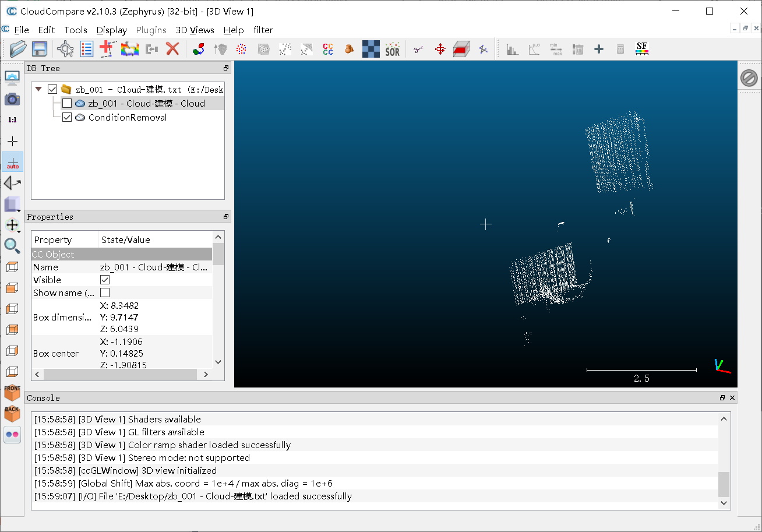The height and width of the screenshot is (532, 762).
Task: Click the rainbow sheep colorize icon
Action: (x=129, y=49)
